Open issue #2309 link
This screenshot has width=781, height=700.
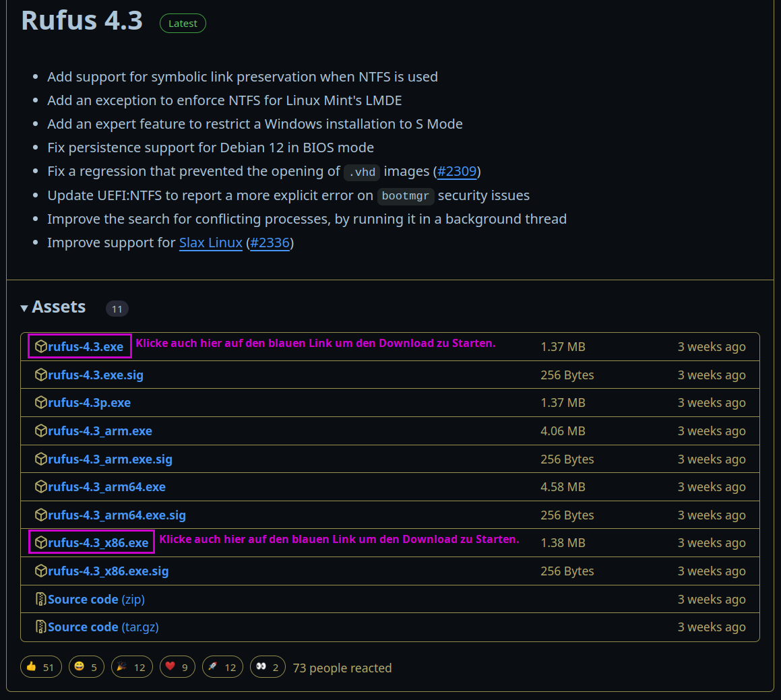click(x=457, y=171)
